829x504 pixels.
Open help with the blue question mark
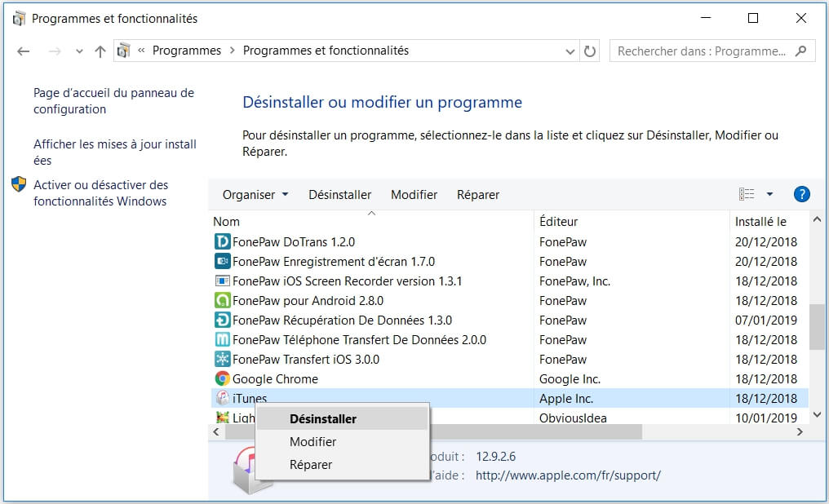pyautogui.click(x=801, y=194)
